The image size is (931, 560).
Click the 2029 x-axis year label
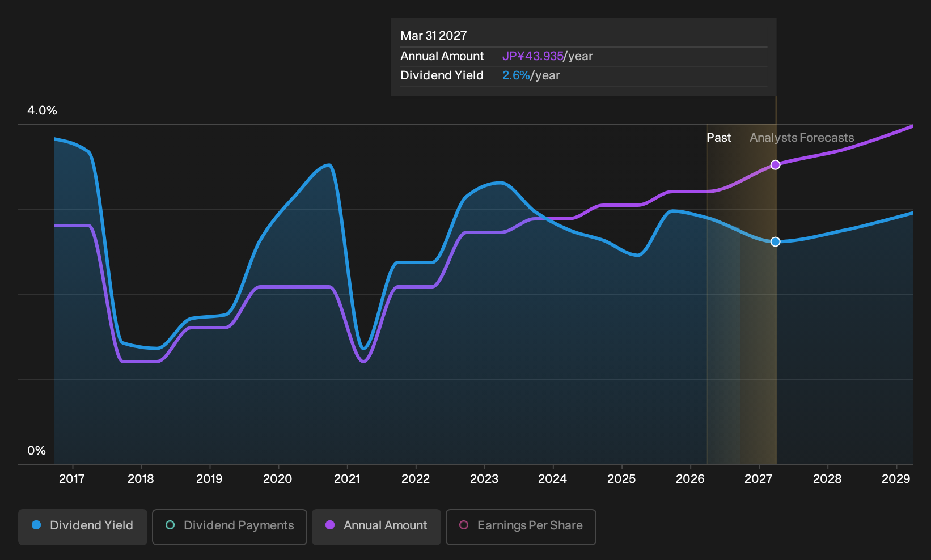click(896, 479)
